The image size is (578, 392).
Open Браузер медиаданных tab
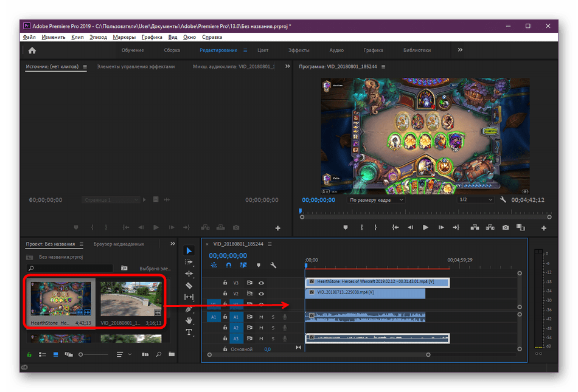point(119,244)
